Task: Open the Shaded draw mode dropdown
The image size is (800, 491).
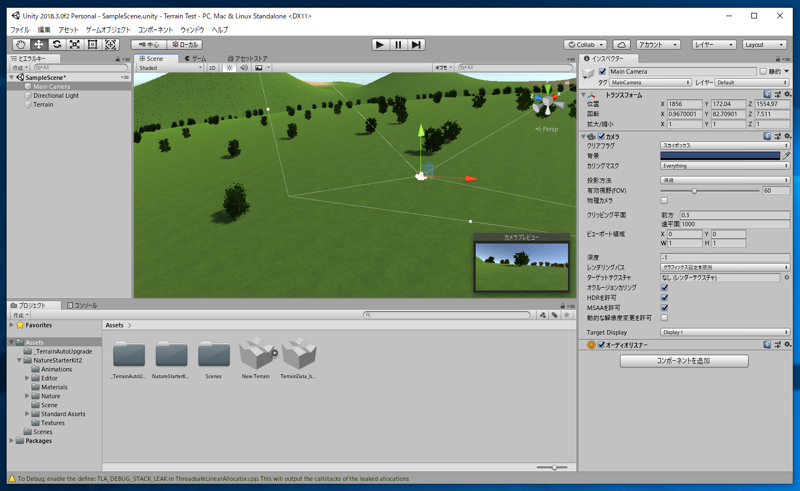Action: (x=170, y=67)
